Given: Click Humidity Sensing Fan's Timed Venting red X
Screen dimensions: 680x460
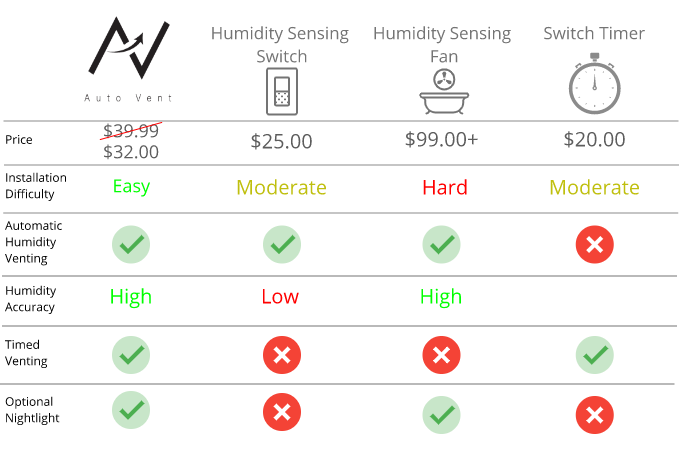Looking at the screenshot, I should [x=441, y=354].
